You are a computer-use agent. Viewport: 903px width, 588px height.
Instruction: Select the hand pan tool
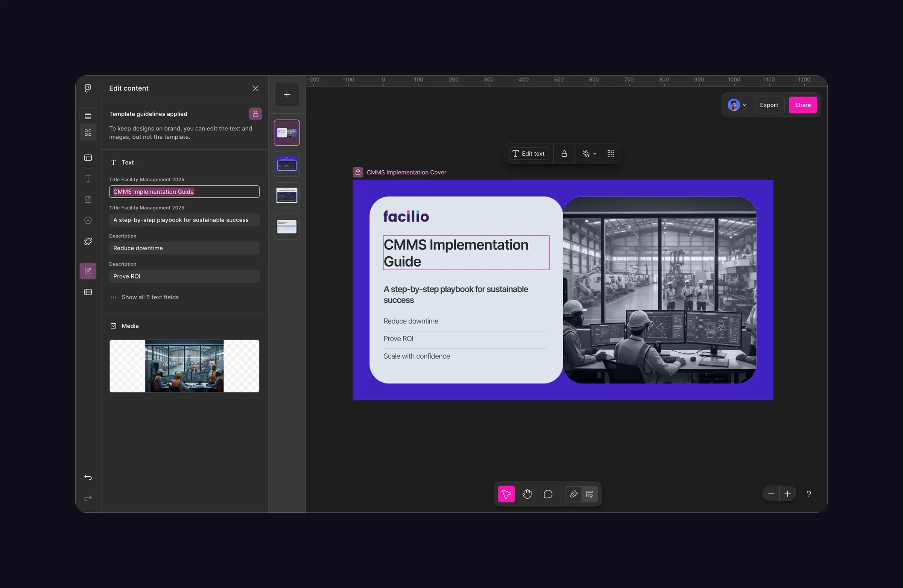pyautogui.click(x=527, y=494)
